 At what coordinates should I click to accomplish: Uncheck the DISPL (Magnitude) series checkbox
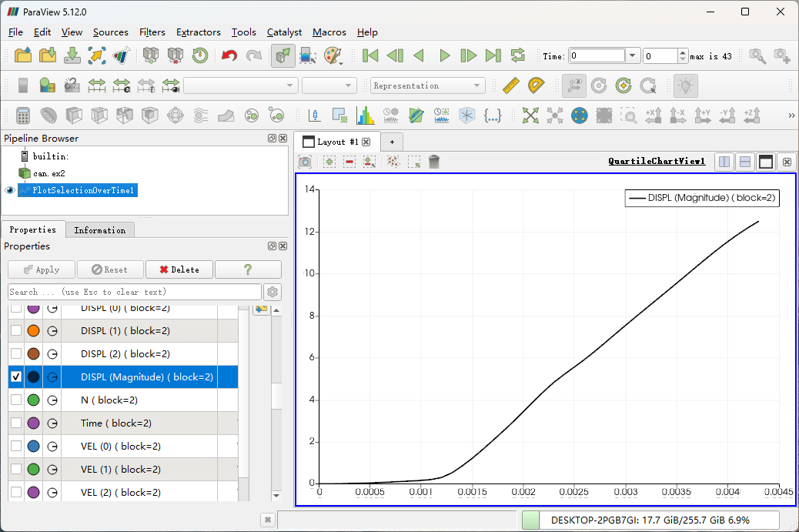(x=16, y=377)
